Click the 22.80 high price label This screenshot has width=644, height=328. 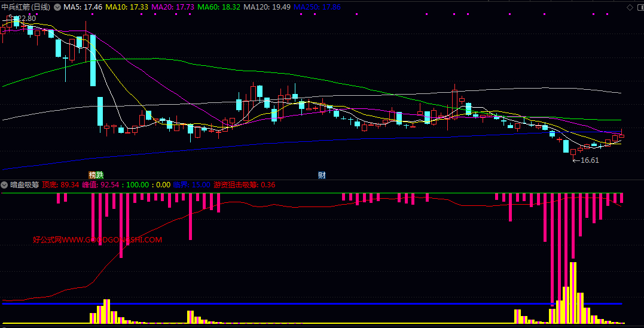26,19
